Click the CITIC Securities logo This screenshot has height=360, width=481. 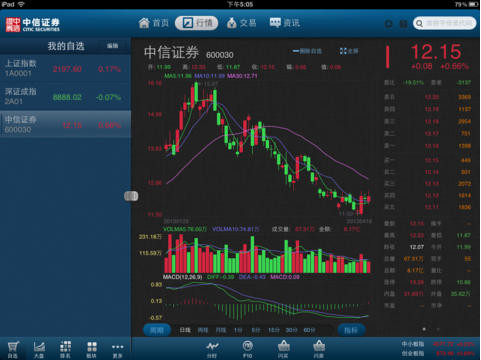(33, 25)
